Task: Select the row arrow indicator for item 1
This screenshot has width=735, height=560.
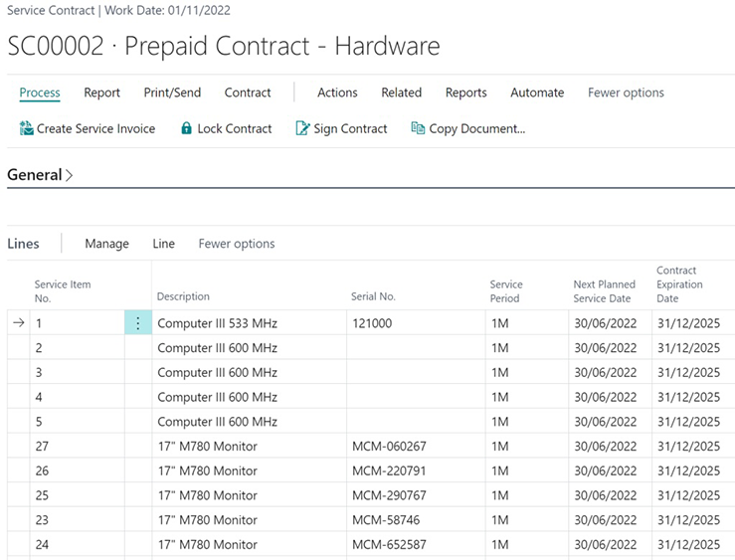Action: [x=18, y=323]
